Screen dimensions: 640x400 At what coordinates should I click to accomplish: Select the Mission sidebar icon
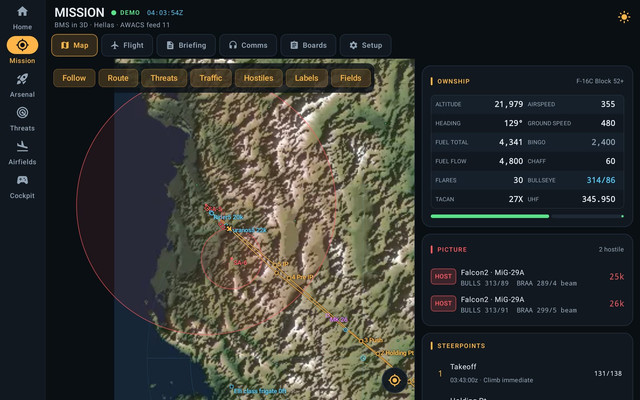pyautogui.click(x=22, y=45)
